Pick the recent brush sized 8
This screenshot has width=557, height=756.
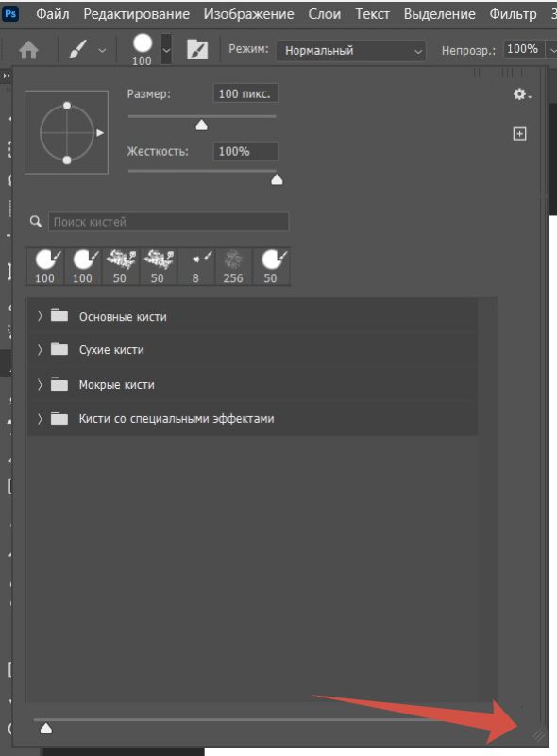195,266
